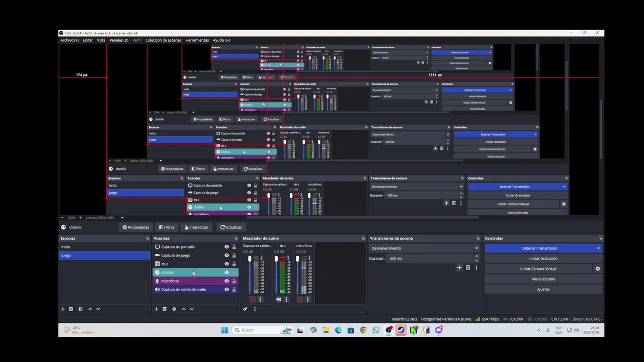Screen dimensions: 644x362
Task: Unlock the Captura de juego source
Action: pos(234,255)
